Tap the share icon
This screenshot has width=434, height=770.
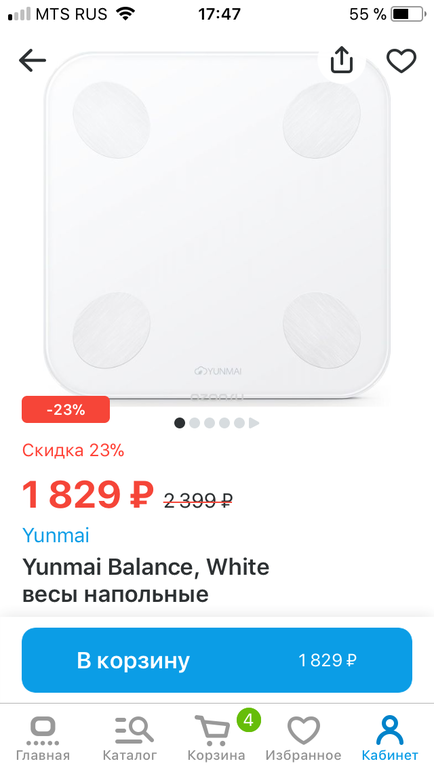coord(341,60)
